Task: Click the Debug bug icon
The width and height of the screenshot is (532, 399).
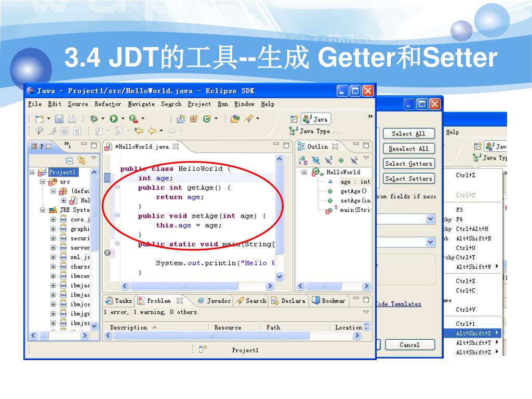Action: click(94, 118)
